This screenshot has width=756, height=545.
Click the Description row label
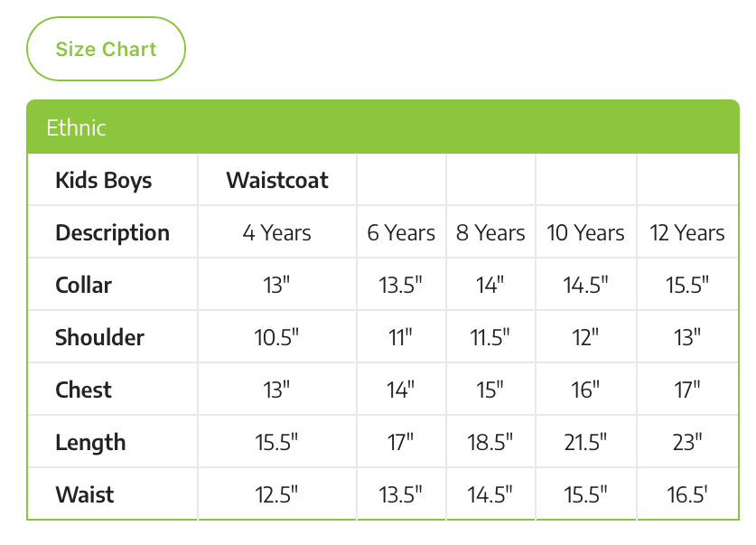click(x=112, y=232)
